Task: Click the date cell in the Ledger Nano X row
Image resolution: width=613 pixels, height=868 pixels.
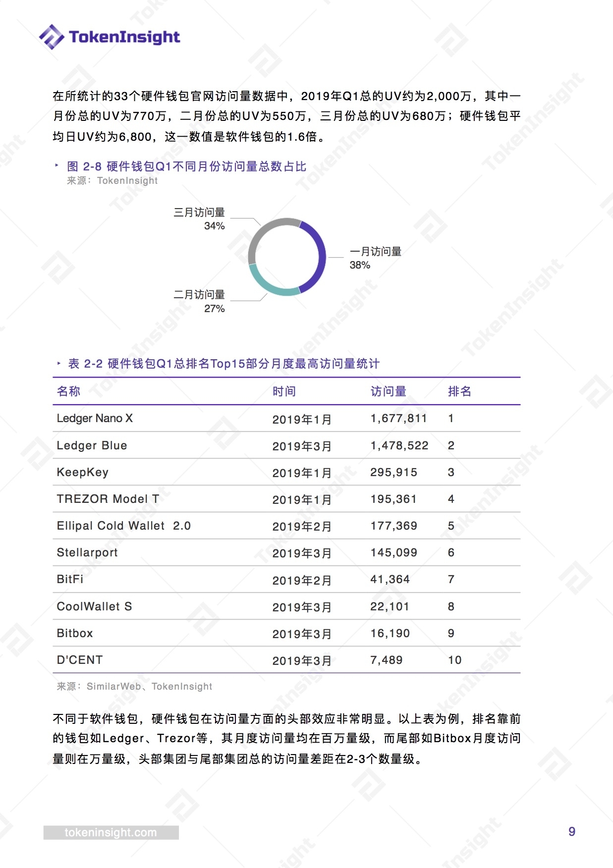Action: (x=302, y=420)
